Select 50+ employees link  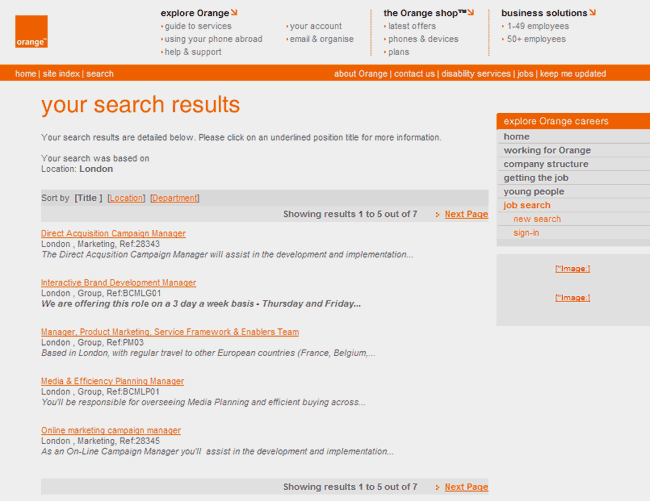pos(536,39)
